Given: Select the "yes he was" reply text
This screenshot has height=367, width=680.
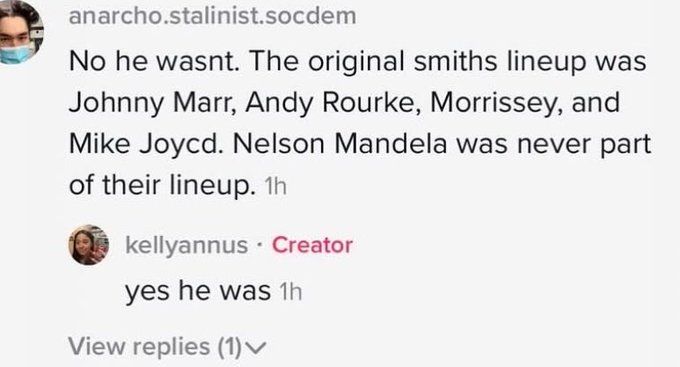Looking at the screenshot, I should 198,291.
